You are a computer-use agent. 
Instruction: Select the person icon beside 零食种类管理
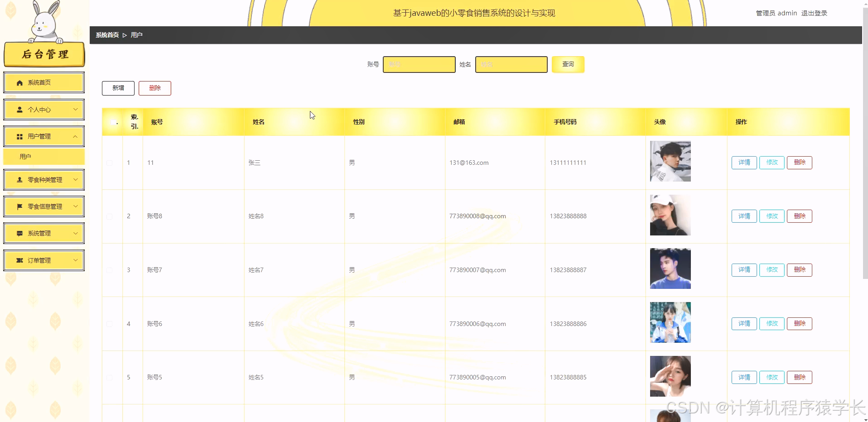(19, 180)
